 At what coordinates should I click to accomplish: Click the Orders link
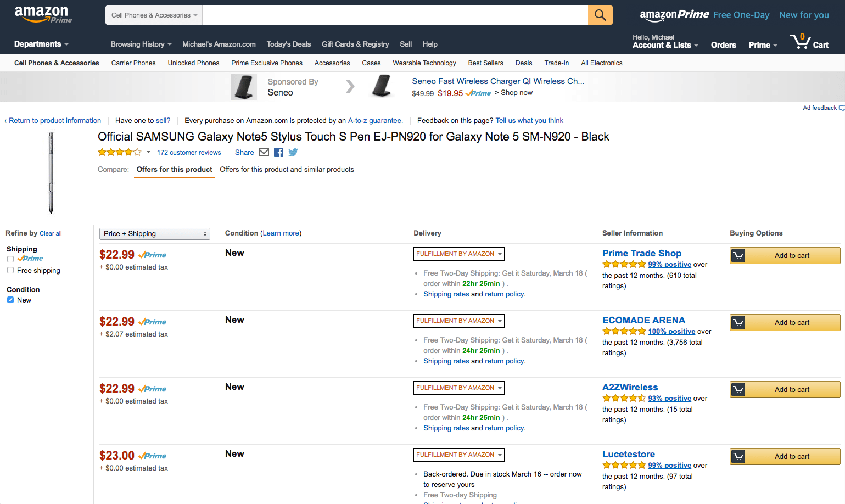click(x=724, y=45)
